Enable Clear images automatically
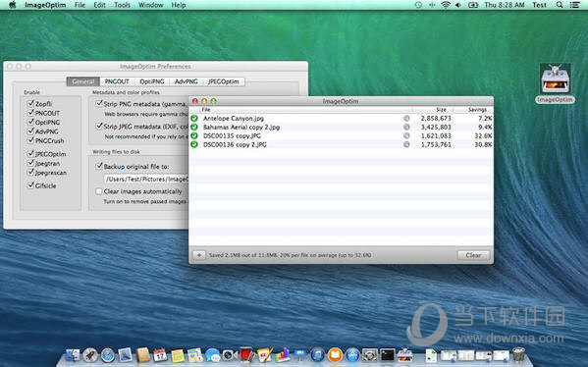The width and height of the screenshot is (588, 367). [98, 191]
